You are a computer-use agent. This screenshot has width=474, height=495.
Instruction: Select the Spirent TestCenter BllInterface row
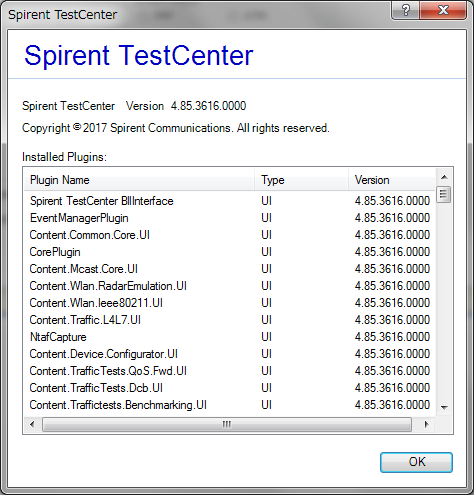tap(230, 201)
